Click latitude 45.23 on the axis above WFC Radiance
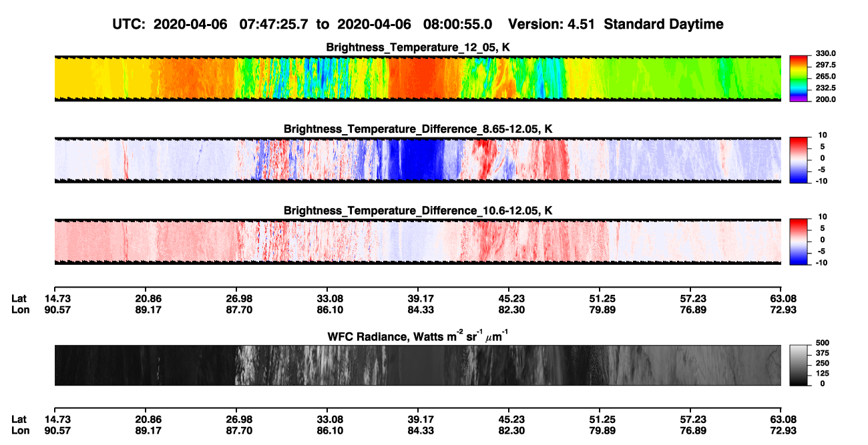This screenshot has width=868, height=445. coord(509,299)
